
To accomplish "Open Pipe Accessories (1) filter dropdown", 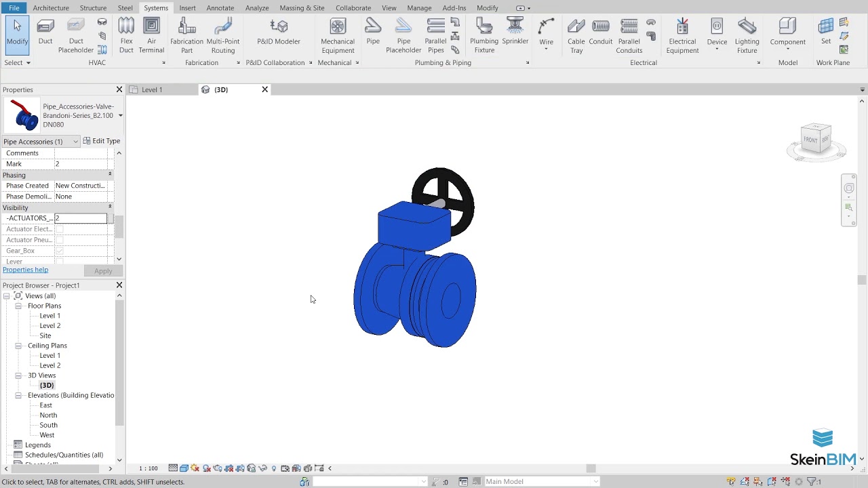I will pyautogui.click(x=41, y=141).
